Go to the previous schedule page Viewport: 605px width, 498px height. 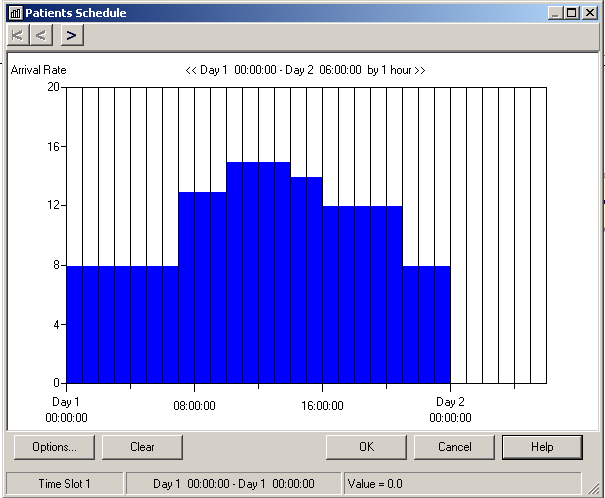pos(41,35)
